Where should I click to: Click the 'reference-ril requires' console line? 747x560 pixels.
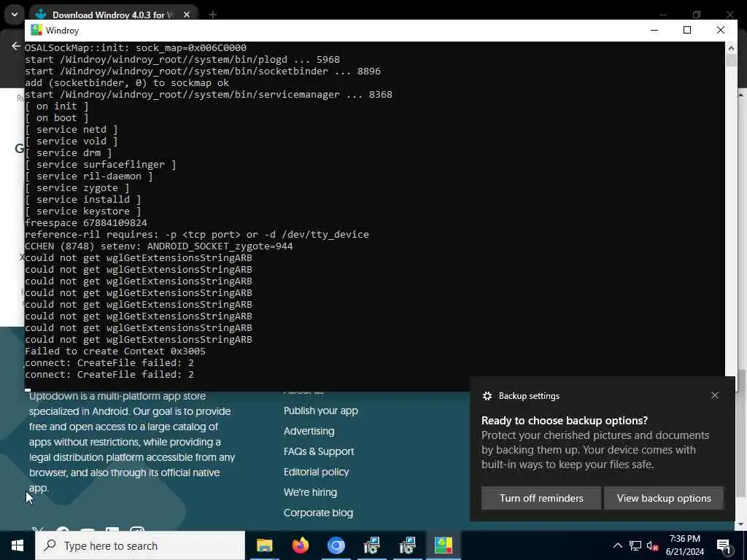[197, 235]
